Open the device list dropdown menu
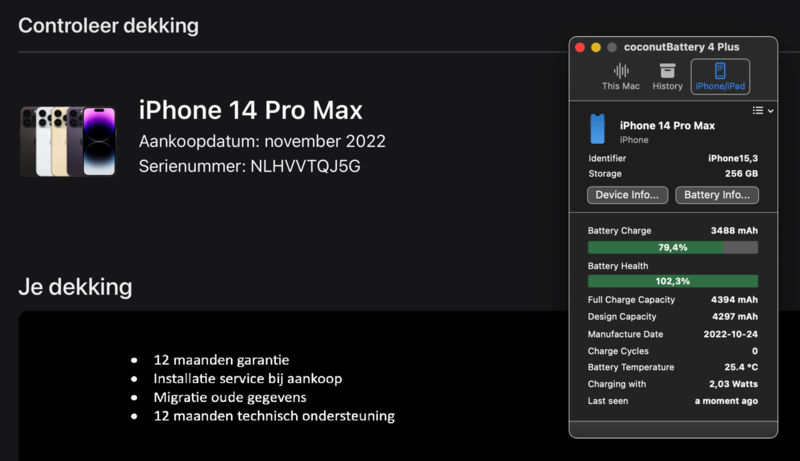This screenshot has width=800, height=461. point(763,111)
